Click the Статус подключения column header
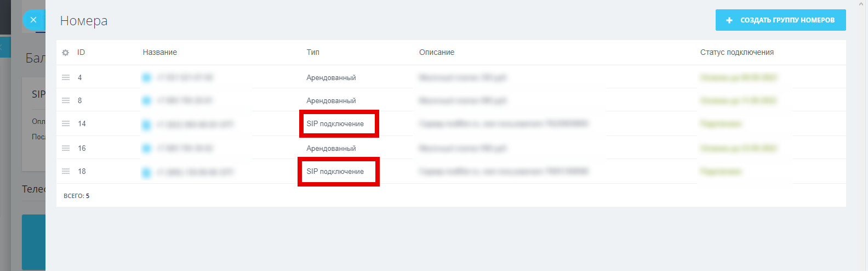868x271 pixels. click(x=737, y=52)
